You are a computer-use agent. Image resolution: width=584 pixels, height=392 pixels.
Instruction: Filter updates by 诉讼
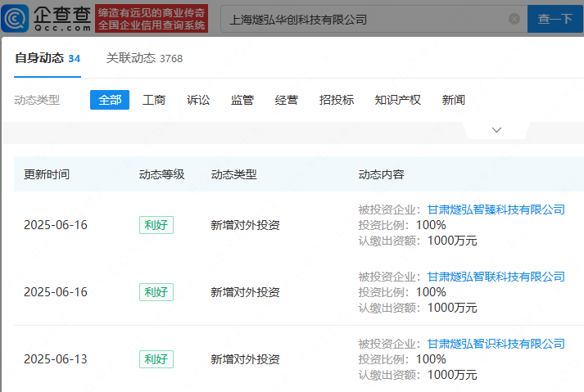[x=198, y=100]
